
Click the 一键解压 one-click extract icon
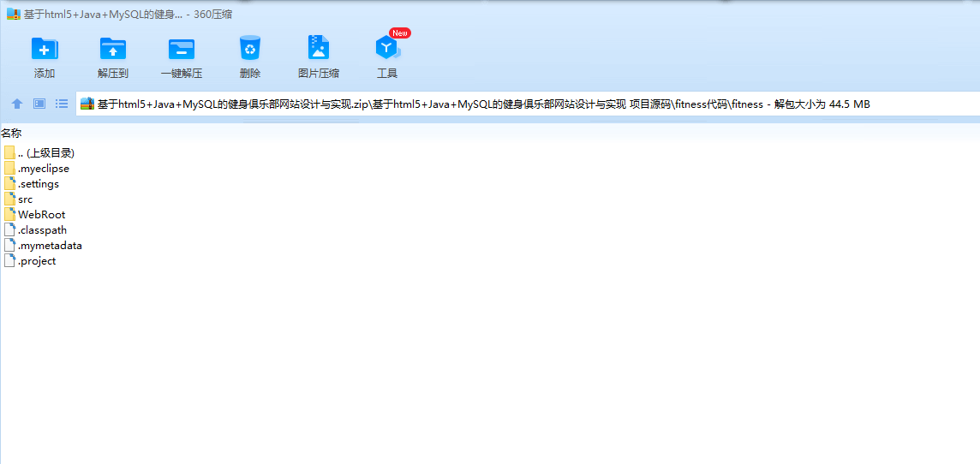(182, 48)
